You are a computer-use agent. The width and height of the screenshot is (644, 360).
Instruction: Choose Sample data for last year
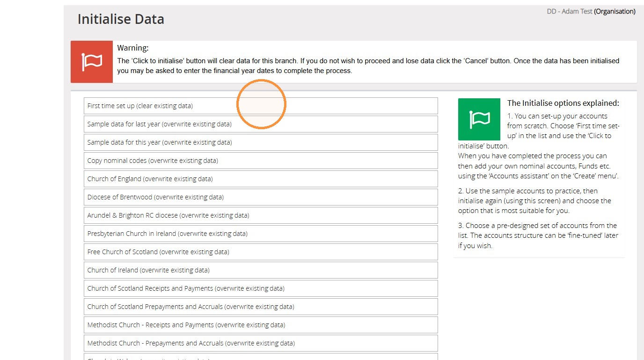click(261, 124)
